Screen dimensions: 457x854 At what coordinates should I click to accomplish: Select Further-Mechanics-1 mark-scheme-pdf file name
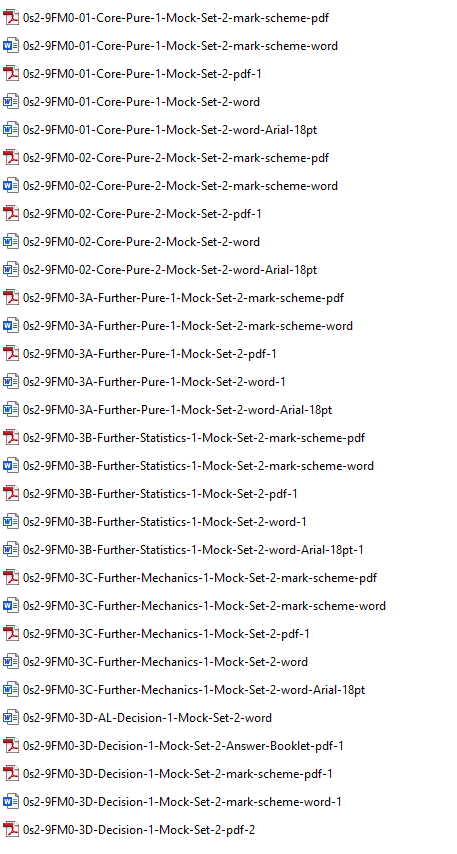[x=200, y=578]
